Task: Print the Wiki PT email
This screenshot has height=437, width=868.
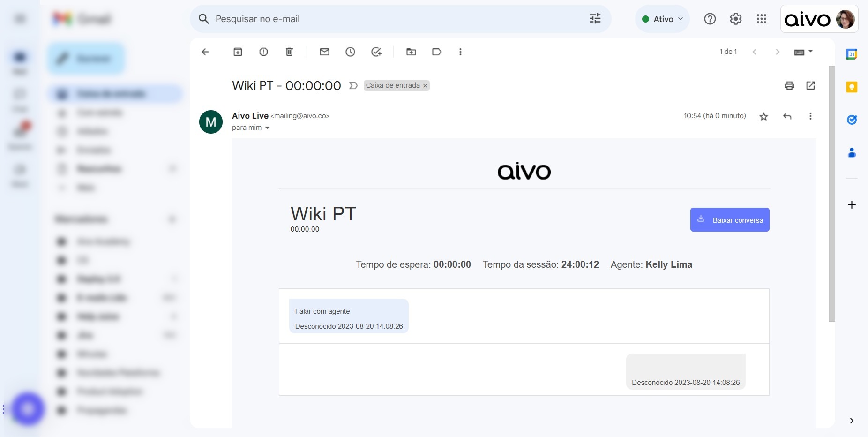Action: pos(789,85)
